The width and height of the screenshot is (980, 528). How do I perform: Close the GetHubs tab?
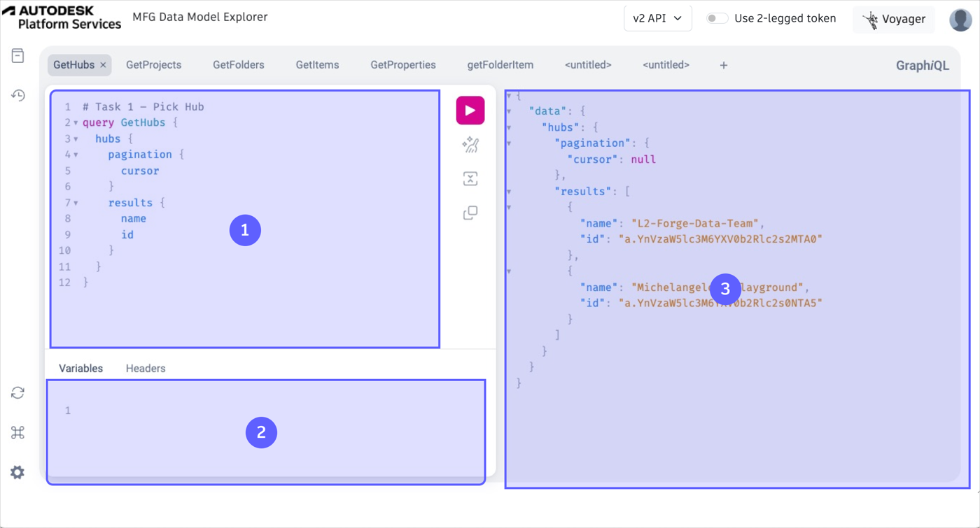pos(103,65)
